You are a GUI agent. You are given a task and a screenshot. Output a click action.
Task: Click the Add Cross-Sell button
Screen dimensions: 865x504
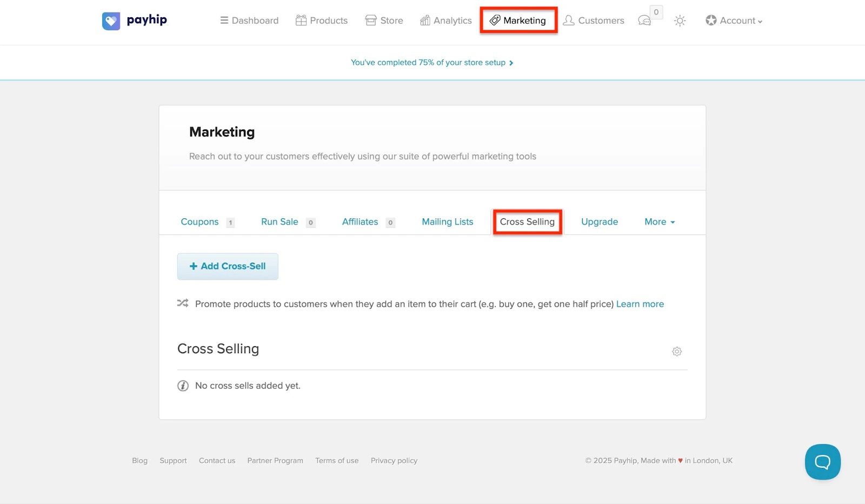point(228,266)
